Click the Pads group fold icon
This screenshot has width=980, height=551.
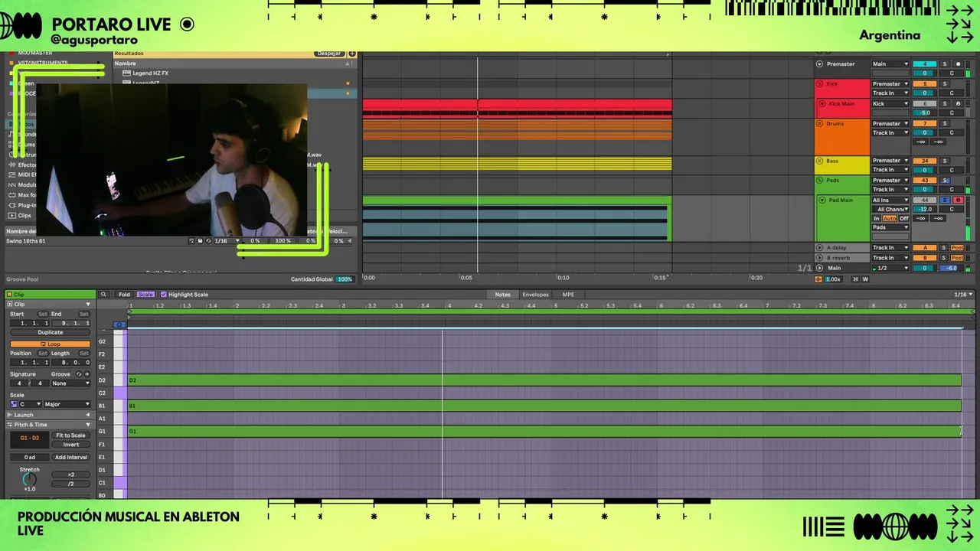tap(820, 181)
